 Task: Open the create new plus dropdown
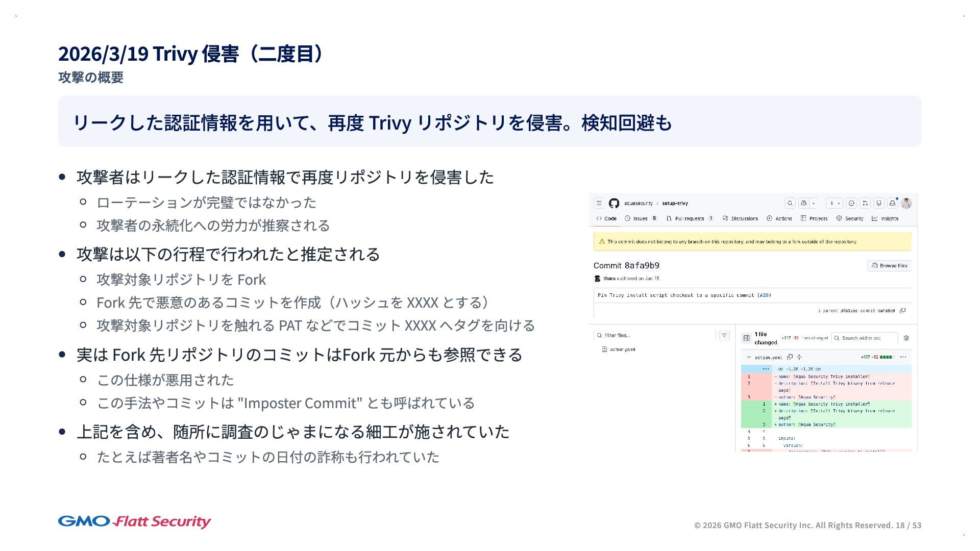pyautogui.click(x=834, y=203)
